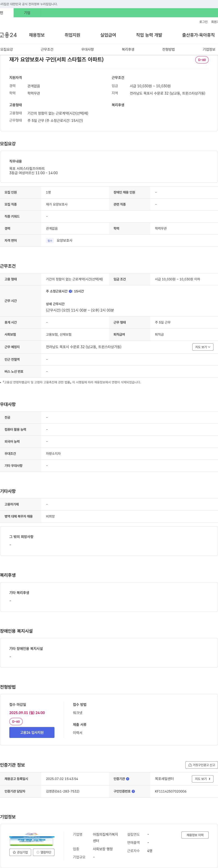
Task: Jump to 근무조건 section tab
Action: point(47,49)
